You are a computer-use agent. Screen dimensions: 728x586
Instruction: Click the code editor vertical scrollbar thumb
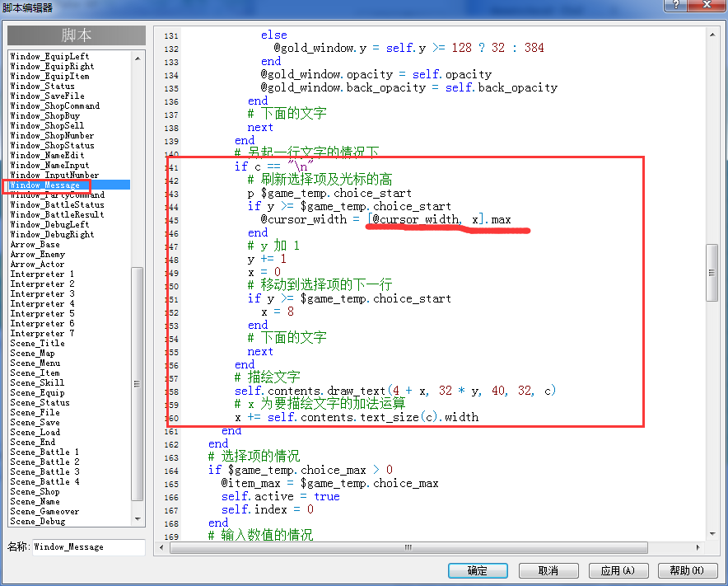click(712, 273)
